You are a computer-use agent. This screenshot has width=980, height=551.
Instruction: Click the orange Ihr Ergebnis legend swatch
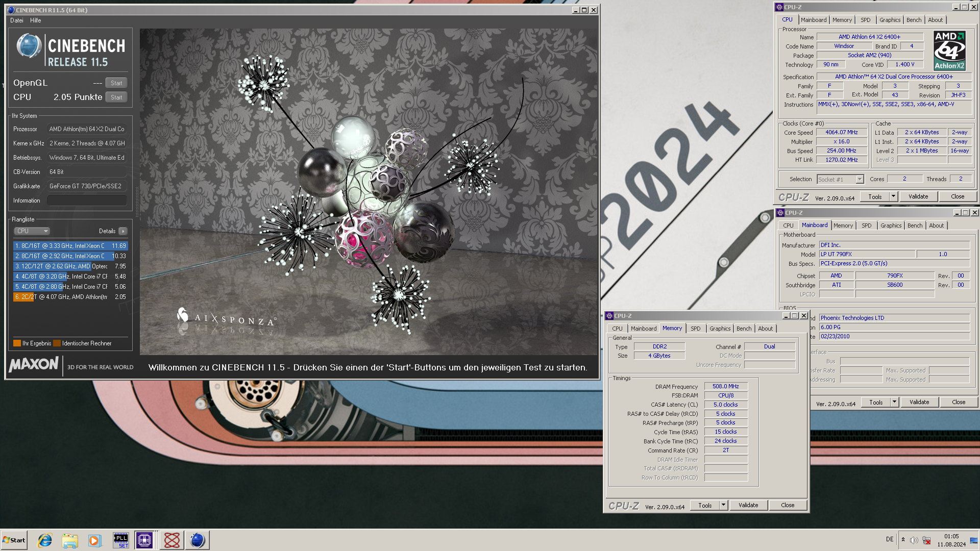[x=17, y=343]
